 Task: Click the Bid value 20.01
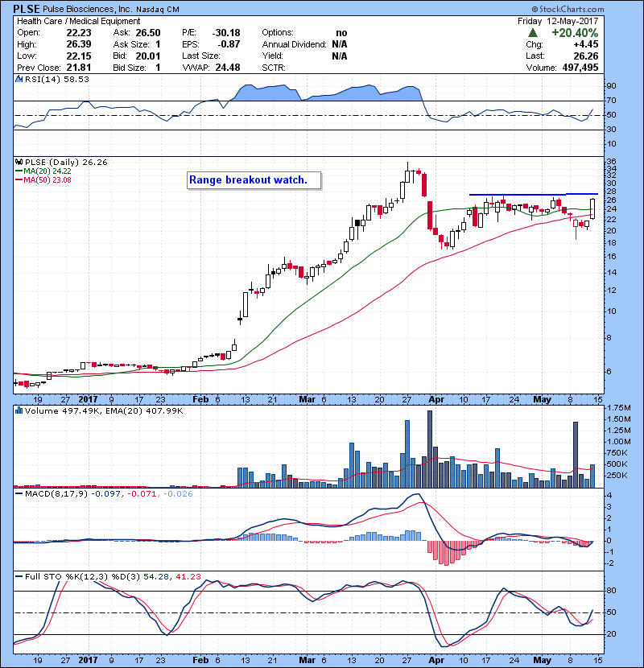pos(148,56)
